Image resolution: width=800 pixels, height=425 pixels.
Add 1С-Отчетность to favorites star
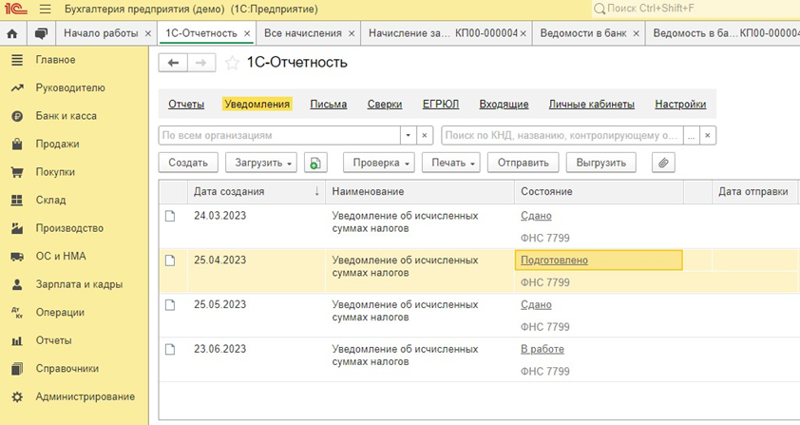pos(232,63)
